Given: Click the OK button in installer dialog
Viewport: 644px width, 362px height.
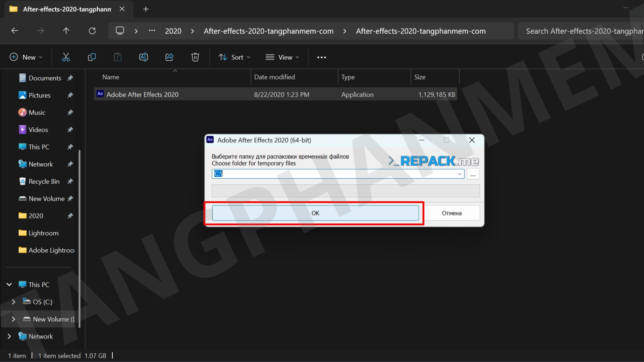Looking at the screenshot, I should pyautogui.click(x=315, y=213).
